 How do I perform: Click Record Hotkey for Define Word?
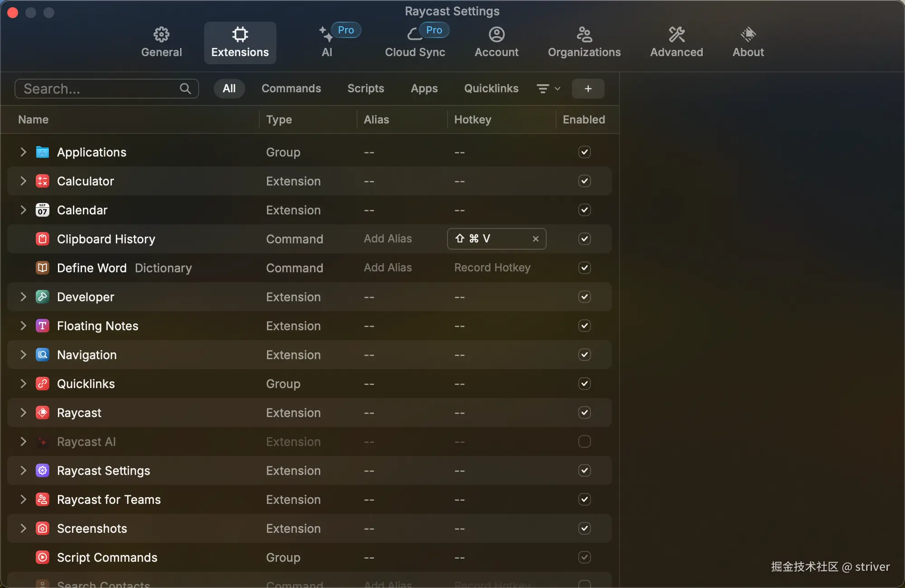coord(492,268)
